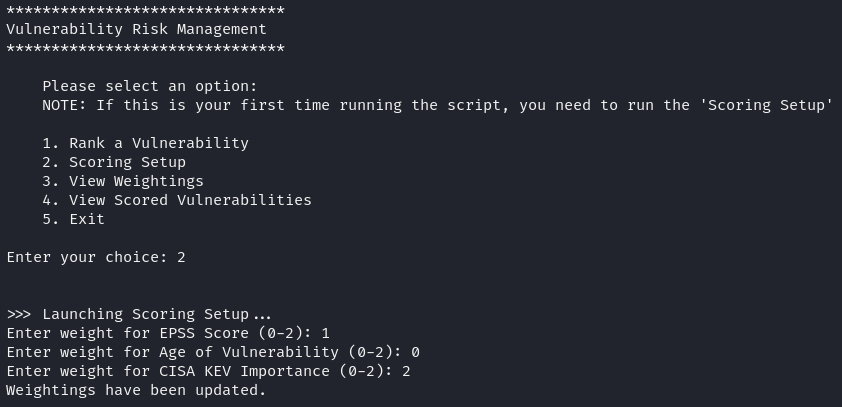
Task: Select menu option '1. Rank a Vulnerability'
Action: [x=145, y=143]
